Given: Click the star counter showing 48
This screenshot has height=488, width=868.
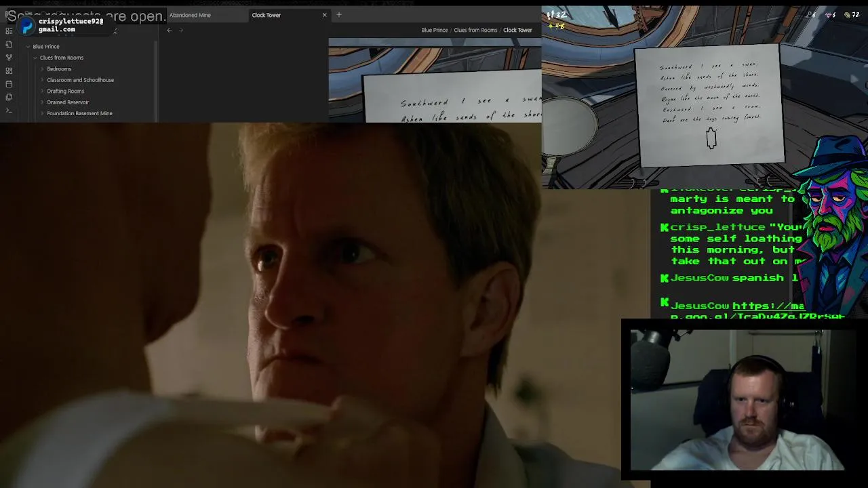Looking at the screenshot, I should 556,26.
